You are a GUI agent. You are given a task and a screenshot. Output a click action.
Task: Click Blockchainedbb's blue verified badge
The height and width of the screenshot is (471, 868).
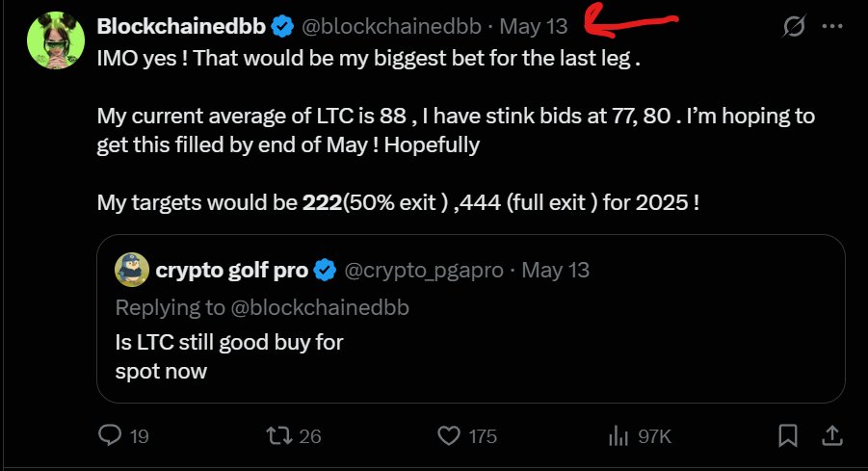282,26
